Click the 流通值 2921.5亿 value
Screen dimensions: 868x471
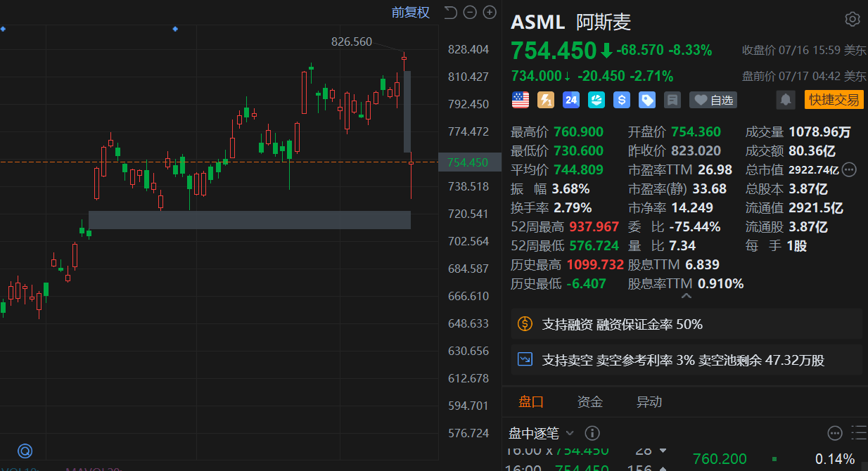tap(816, 207)
